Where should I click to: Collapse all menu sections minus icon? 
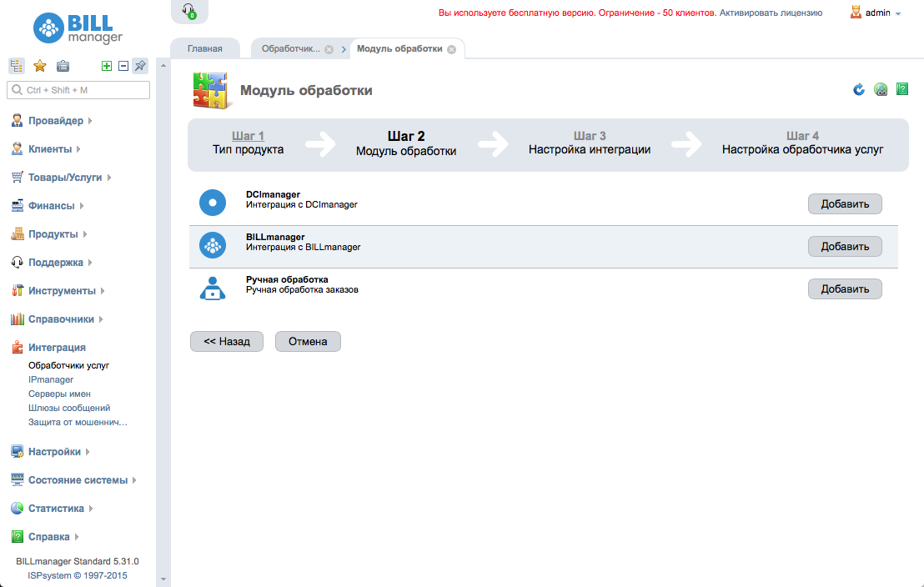(123, 66)
